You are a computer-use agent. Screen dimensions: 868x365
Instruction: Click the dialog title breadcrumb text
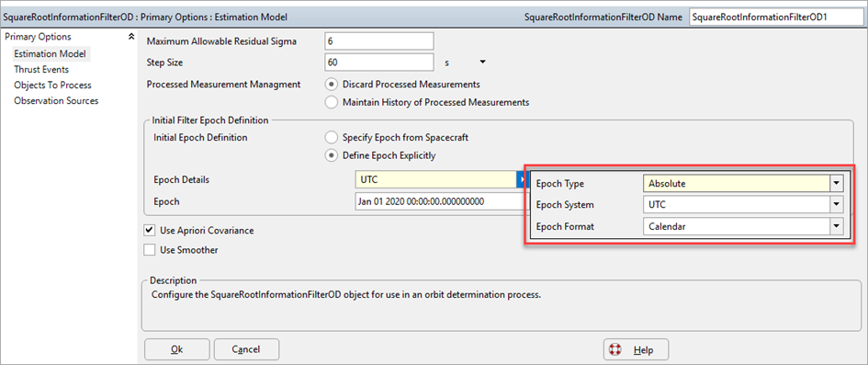coord(145,17)
